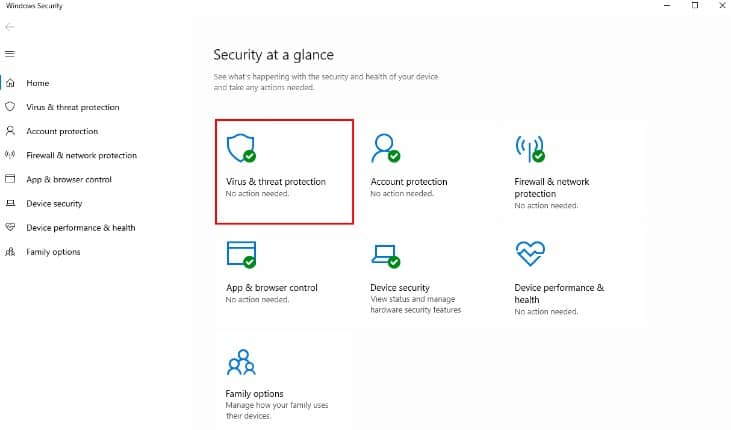Click 'No action needed.' under Account protection tile

[x=402, y=194]
